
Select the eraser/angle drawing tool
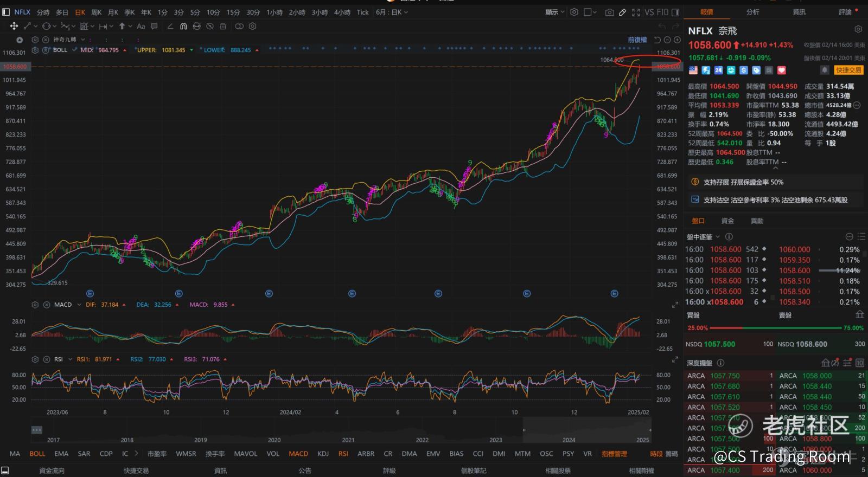170,26
